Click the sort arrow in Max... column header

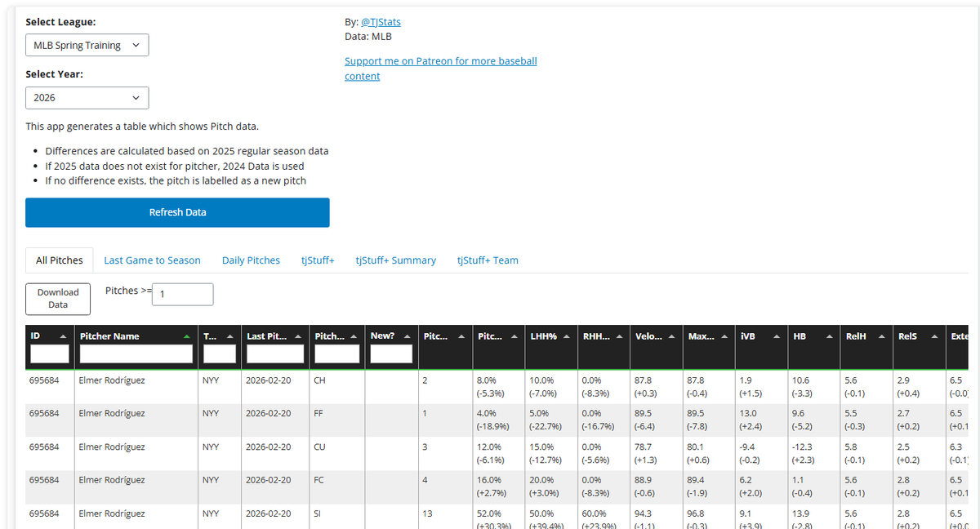724,336
